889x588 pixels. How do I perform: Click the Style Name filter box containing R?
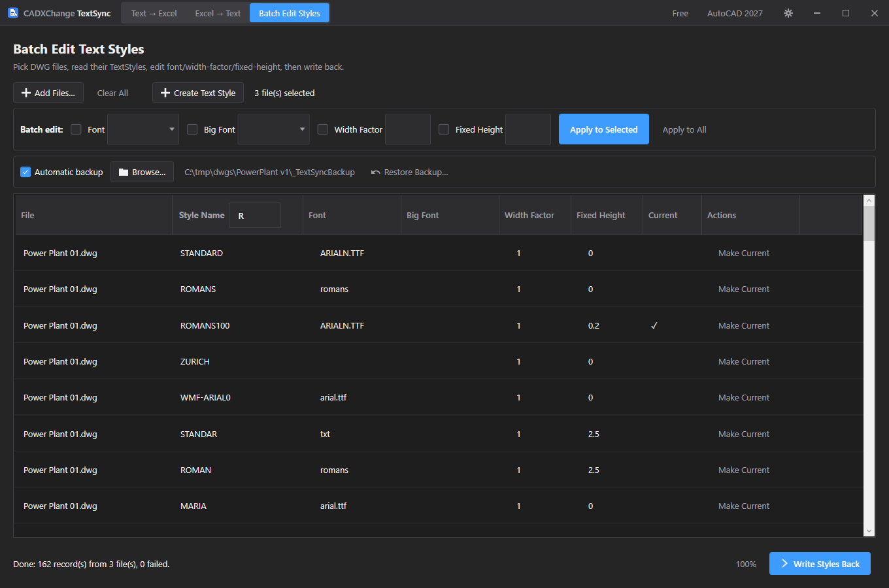click(x=255, y=215)
